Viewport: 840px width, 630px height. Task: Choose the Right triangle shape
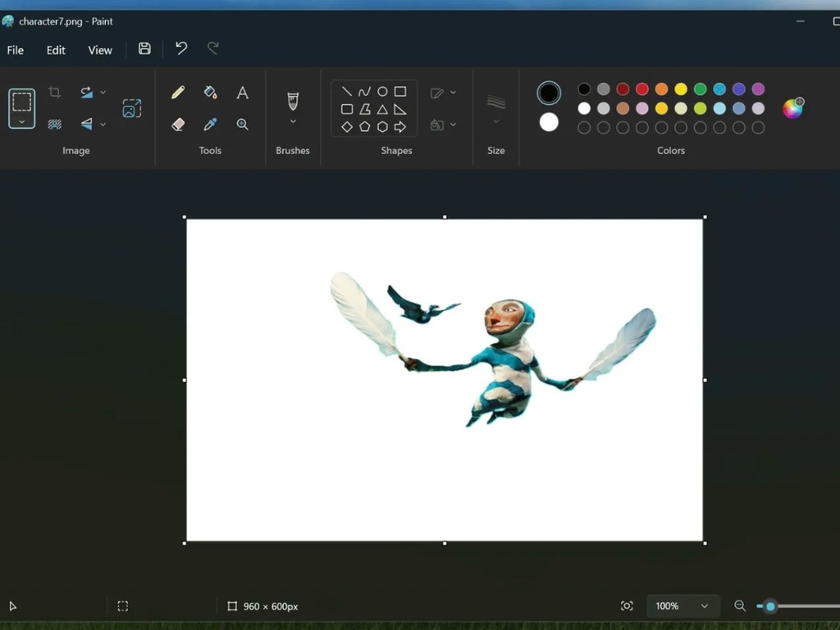click(400, 109)
